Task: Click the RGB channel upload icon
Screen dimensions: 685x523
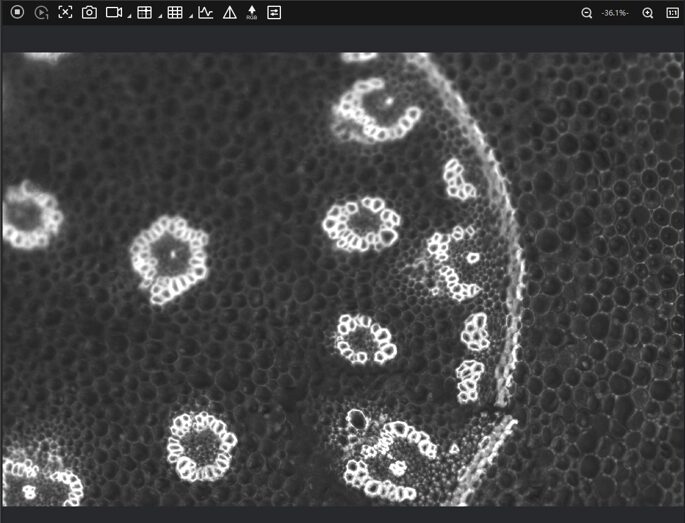Action: [x=251, y=13]
